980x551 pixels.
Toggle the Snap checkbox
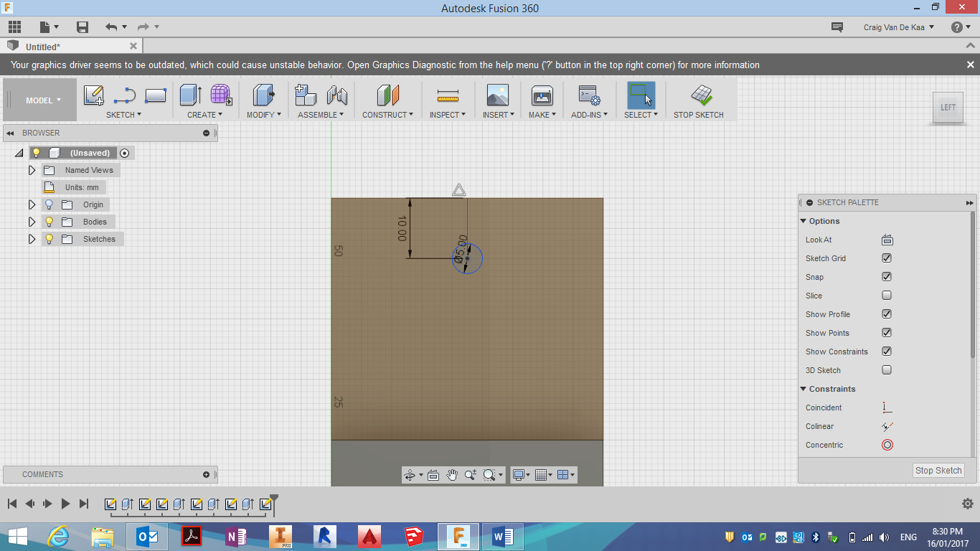point(887,277)
